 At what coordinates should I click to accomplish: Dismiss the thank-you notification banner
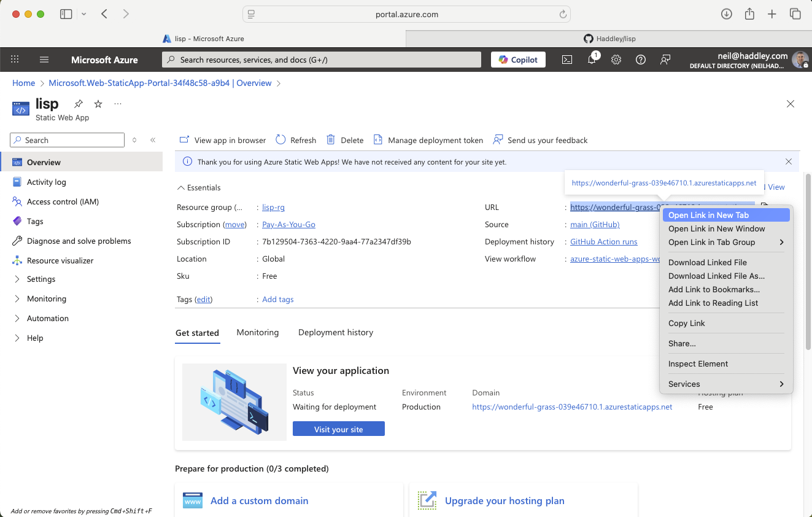point(789,161)
